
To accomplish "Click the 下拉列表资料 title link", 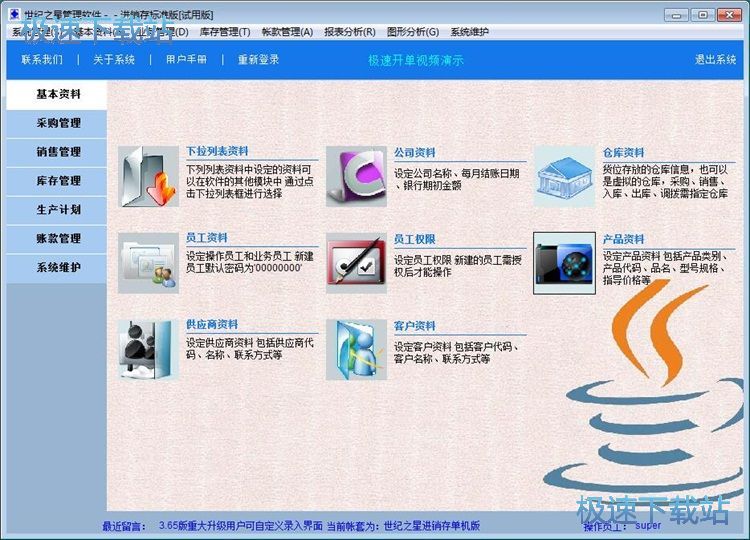I will click(217, 151).
